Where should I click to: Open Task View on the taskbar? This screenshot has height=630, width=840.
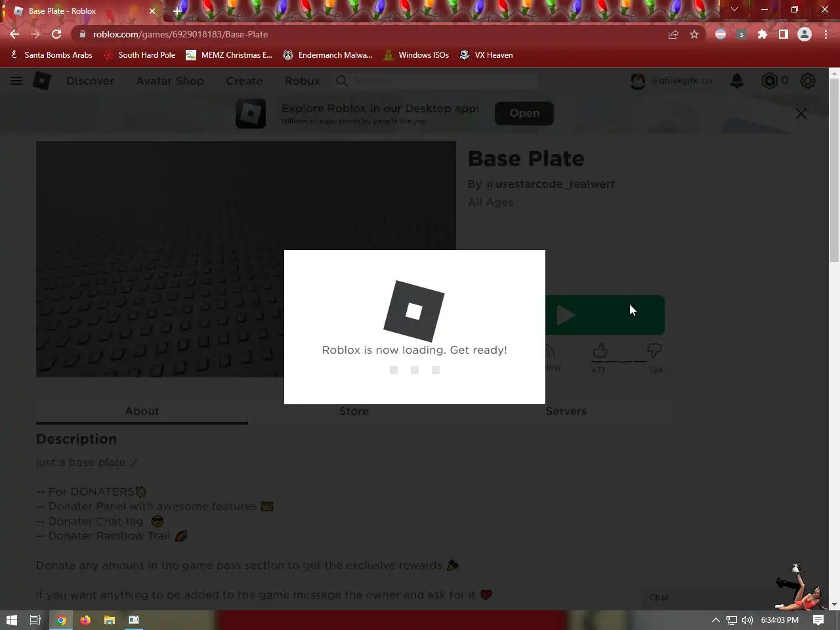[35, 620]
